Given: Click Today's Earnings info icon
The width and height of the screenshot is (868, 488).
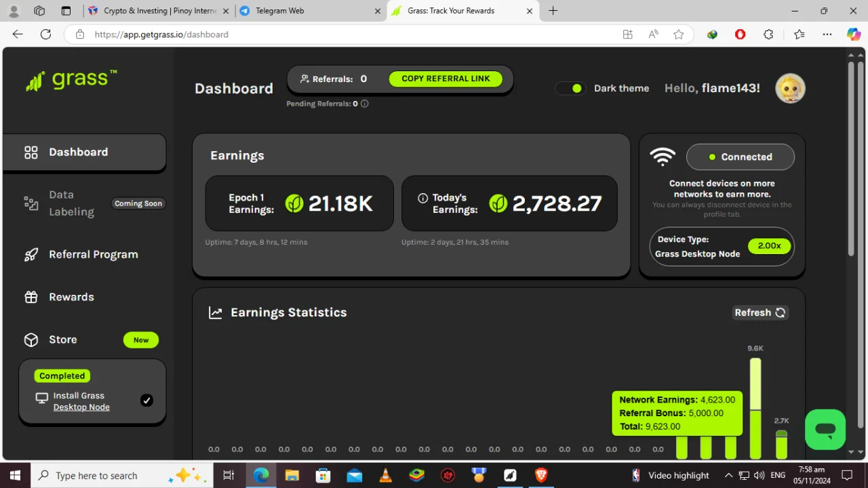Looking at the screenshot, I should point(423,198).
